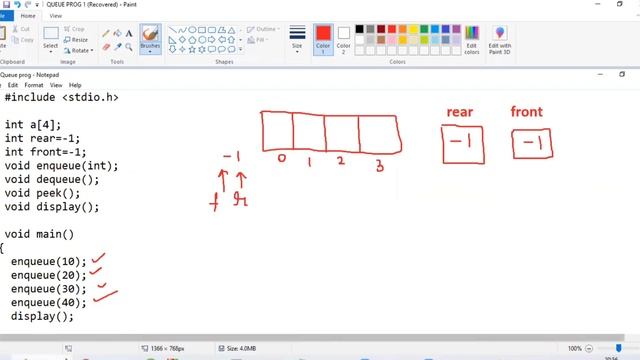Choose the Up arrow shape
640x360 pixels.
(231, 40)
